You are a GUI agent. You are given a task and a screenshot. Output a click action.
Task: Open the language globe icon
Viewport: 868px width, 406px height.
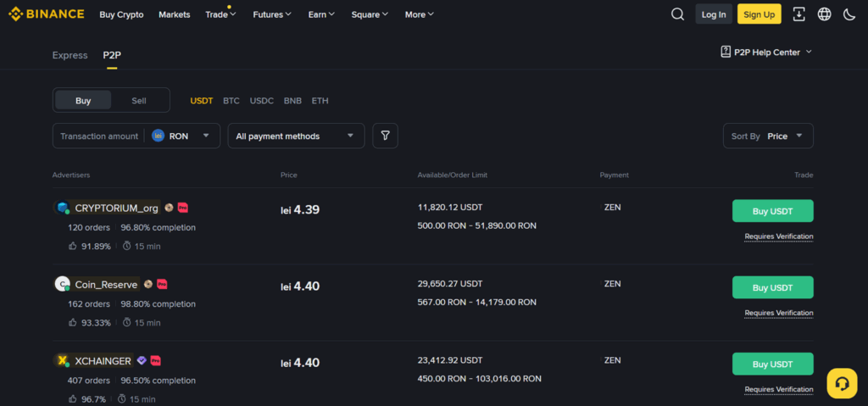click(x=824, y=14)
